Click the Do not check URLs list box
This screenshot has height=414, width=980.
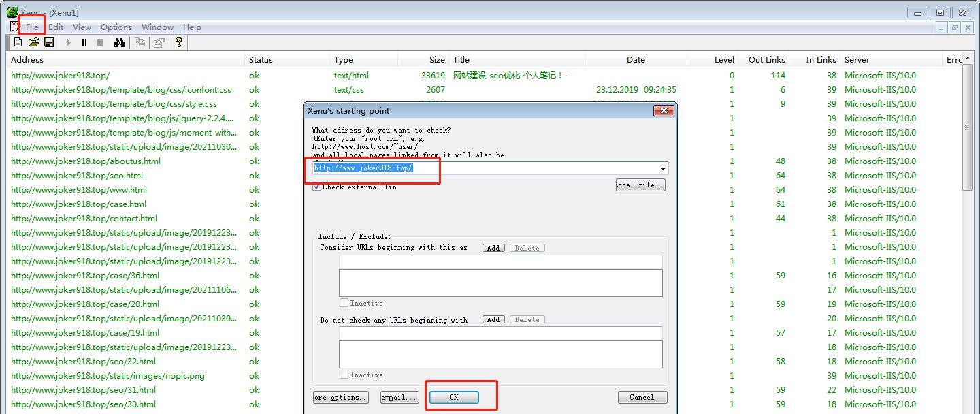tap(500, 354)
